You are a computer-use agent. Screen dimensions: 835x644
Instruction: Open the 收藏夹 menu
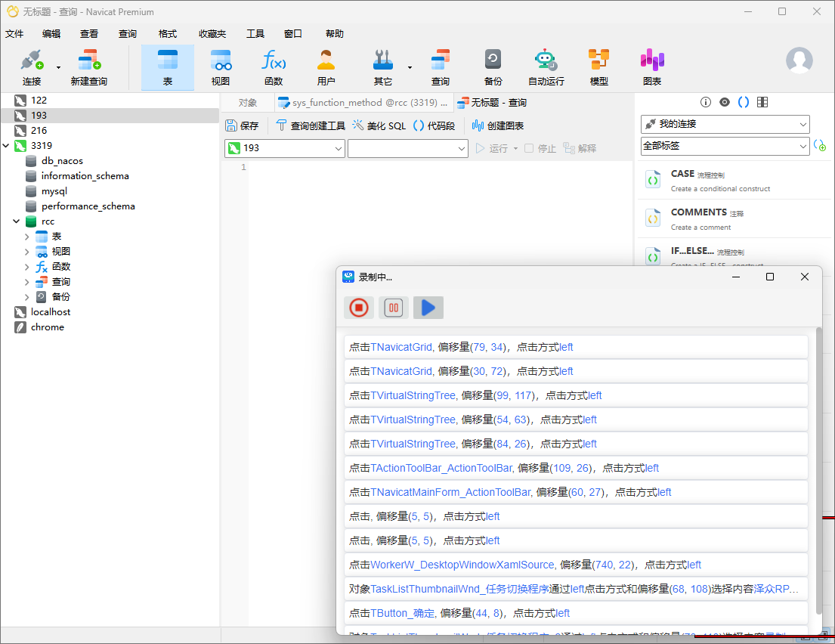212,33
